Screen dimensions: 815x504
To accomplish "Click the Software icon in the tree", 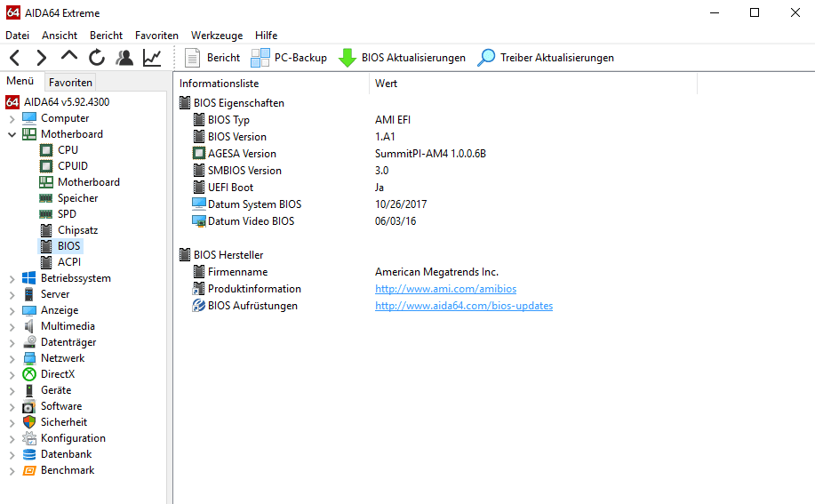I will tap(29, 406).
